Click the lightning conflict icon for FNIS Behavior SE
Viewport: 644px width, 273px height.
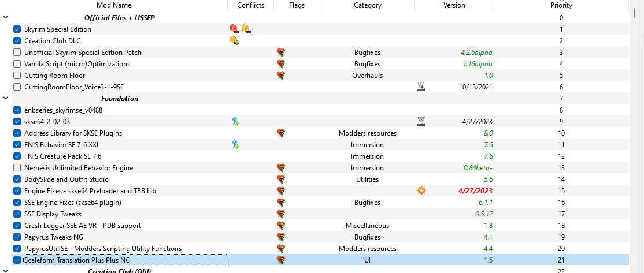235,144
